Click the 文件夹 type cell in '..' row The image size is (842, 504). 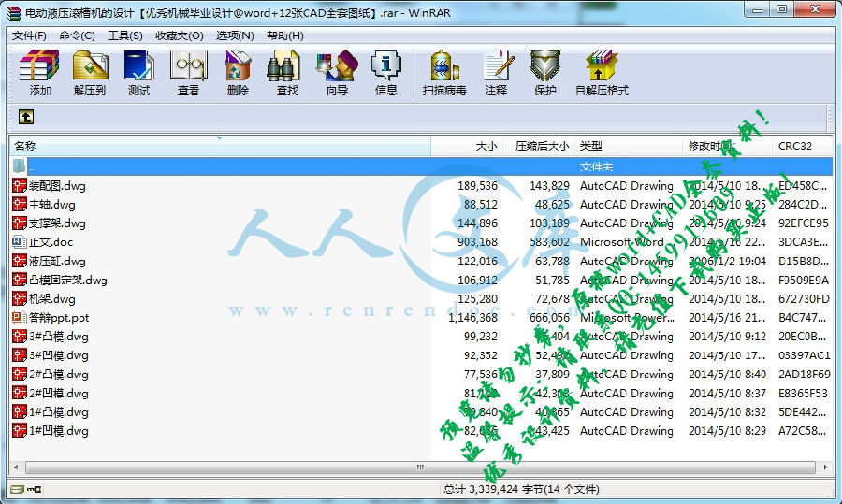point(596,166)
